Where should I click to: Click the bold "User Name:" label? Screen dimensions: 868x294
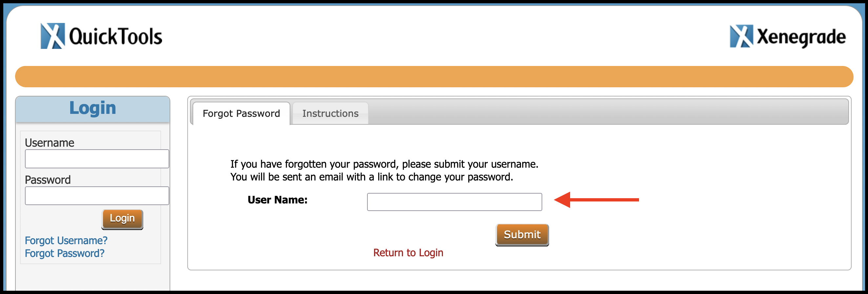(277, 200)
